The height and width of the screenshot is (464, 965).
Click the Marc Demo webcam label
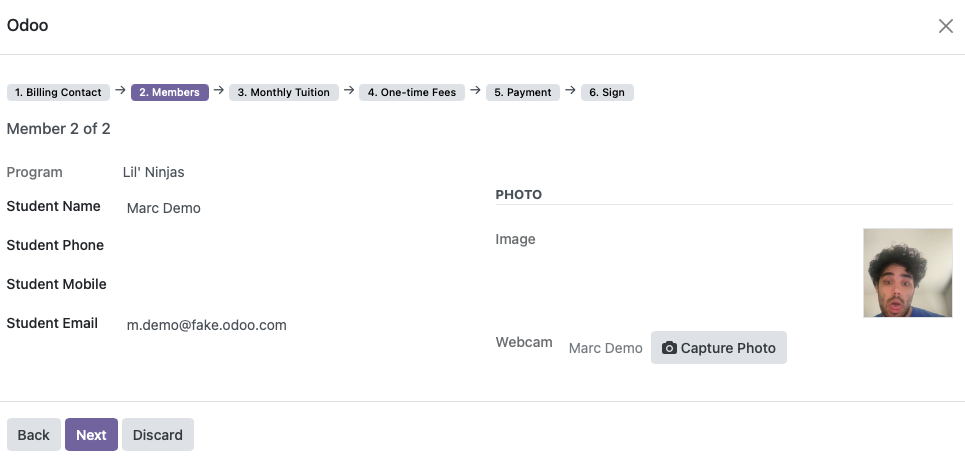tap(606, 348)
